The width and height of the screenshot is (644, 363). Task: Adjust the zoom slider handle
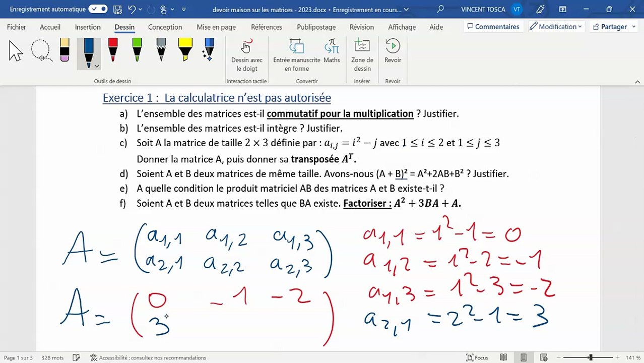tap(591, 357)
